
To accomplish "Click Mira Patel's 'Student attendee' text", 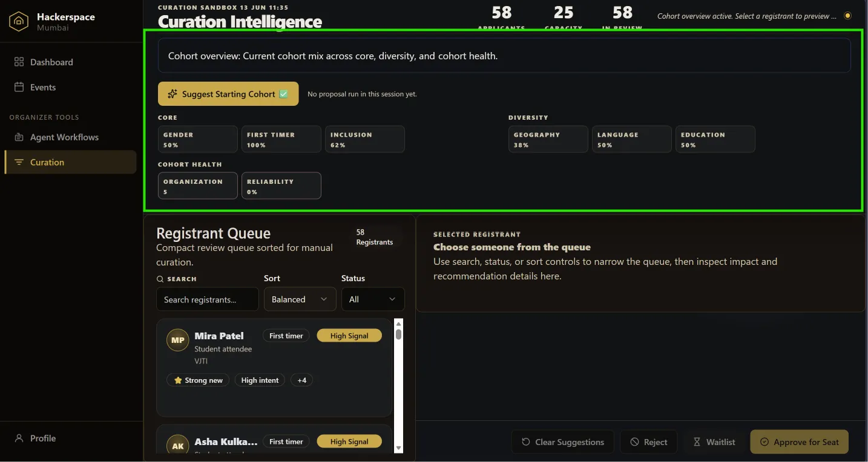I will [x=223, y=349].
